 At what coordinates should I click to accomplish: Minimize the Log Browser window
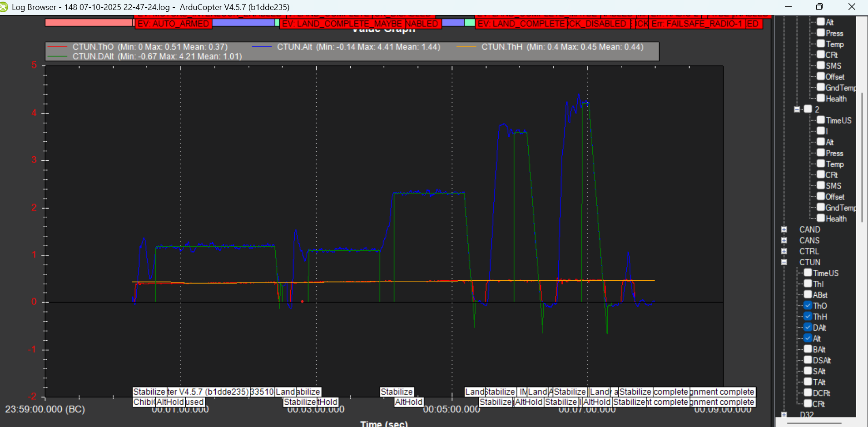click(788, 7)
